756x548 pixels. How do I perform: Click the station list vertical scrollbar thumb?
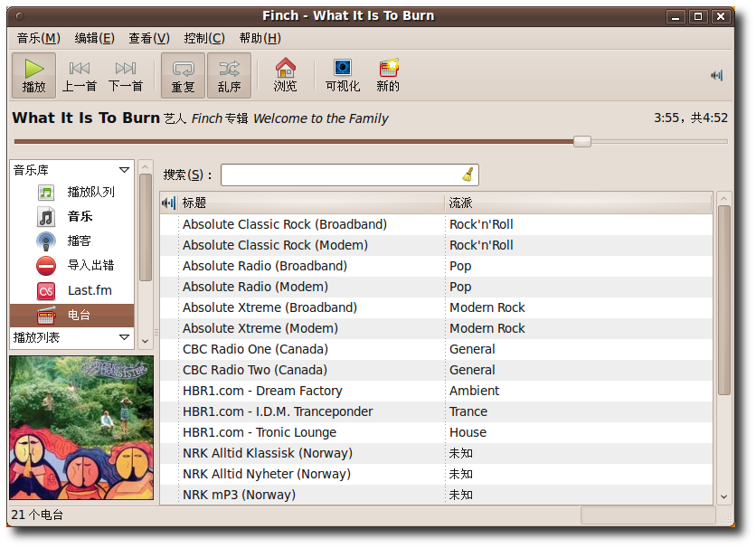(x=723, y=300)
